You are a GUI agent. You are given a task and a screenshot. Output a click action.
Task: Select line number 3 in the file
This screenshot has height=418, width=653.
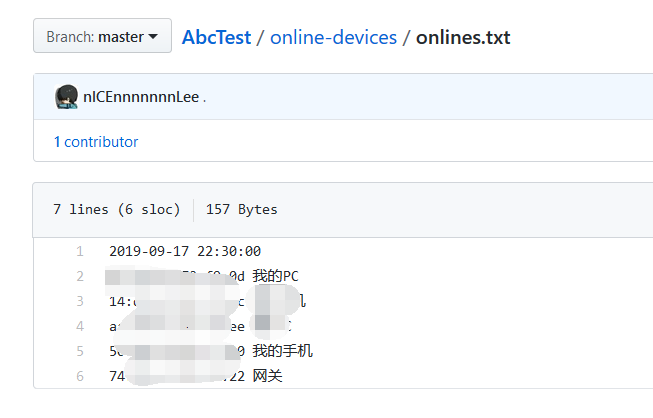(80, 301)
